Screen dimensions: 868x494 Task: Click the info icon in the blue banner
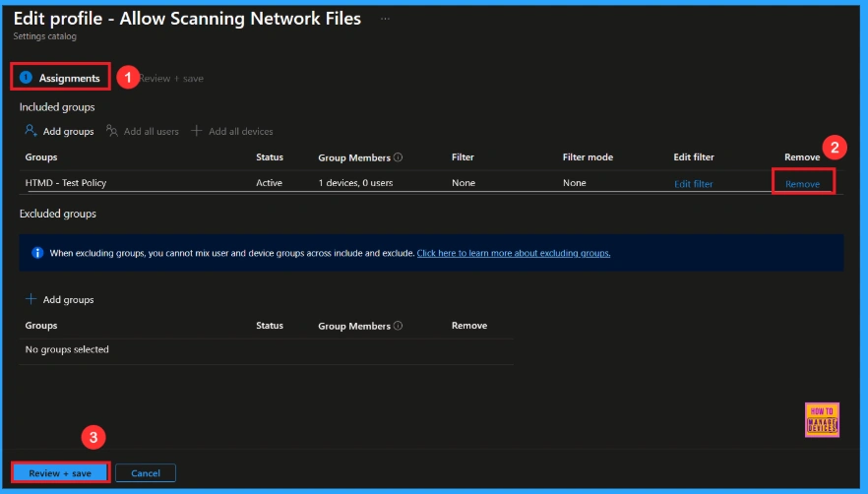(x=37, y=253)
